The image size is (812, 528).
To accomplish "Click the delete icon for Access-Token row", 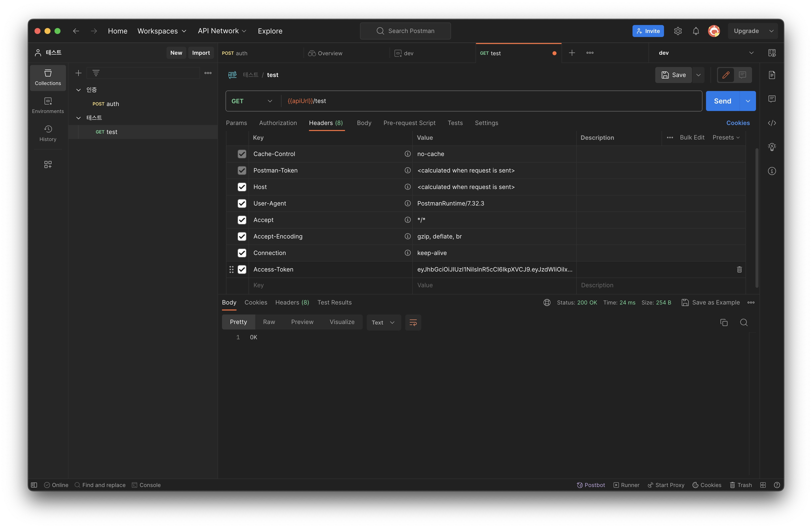I will pyautogui.click(x=739, y=269).
